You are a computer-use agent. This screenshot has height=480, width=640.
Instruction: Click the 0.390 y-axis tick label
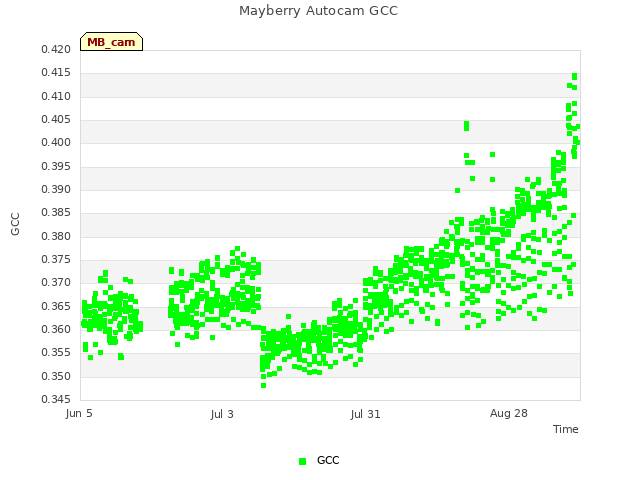pos(56,190)
